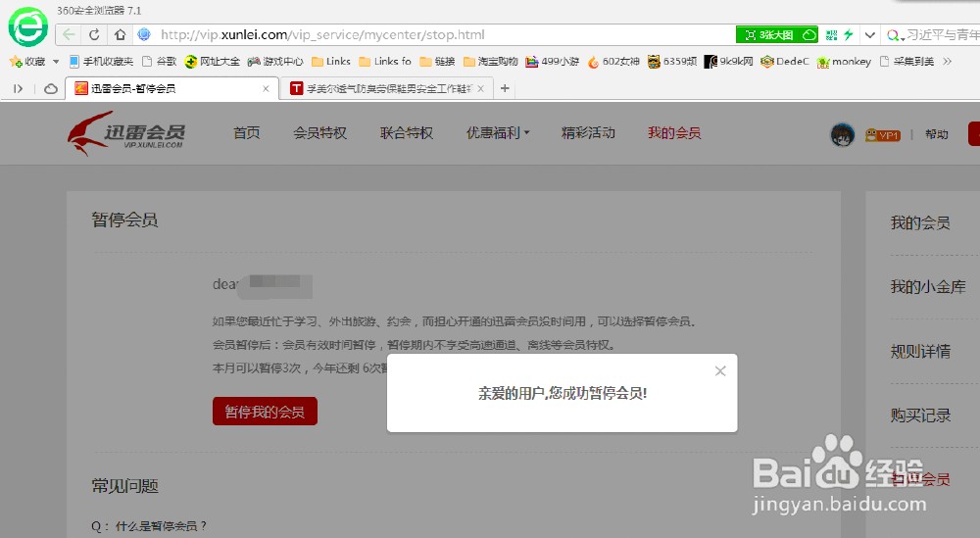Click the user avatar thumbnail
The image size is (980, 538).
[x=842, y=134]
